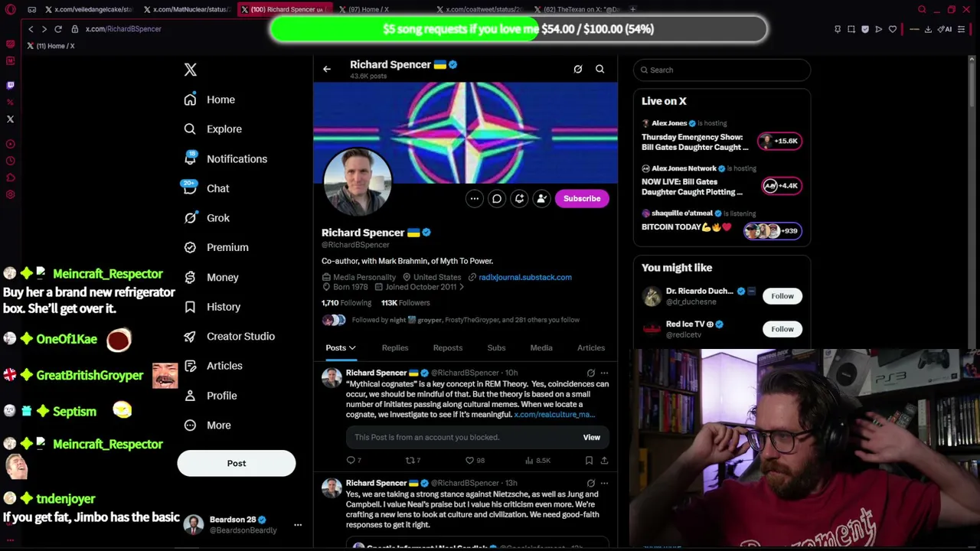Expand the More menu in sidebar

pos(207,425)
